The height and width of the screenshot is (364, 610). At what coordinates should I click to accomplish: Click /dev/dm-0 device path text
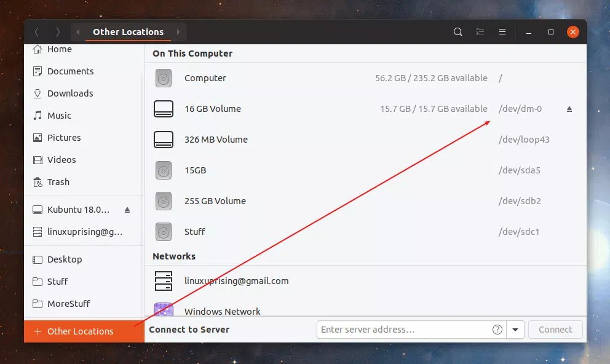[520, 109]
